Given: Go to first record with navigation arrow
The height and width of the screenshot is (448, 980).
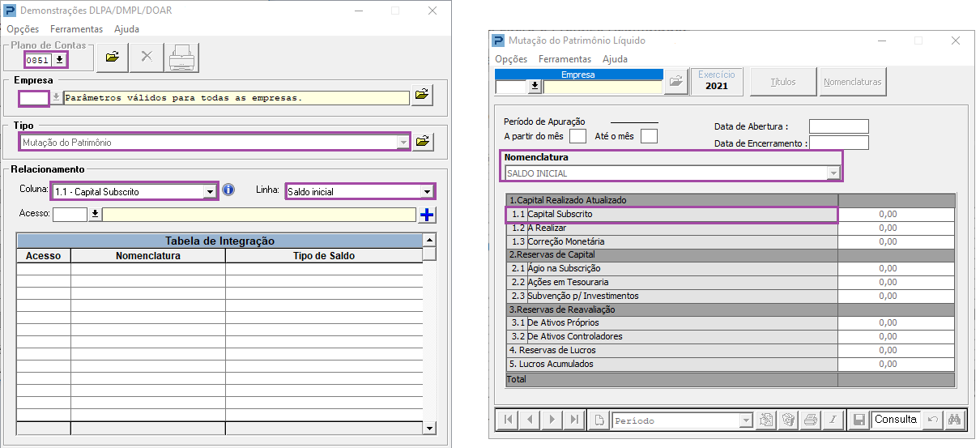Looking at the screenshot, I should [x=508, y=420].
